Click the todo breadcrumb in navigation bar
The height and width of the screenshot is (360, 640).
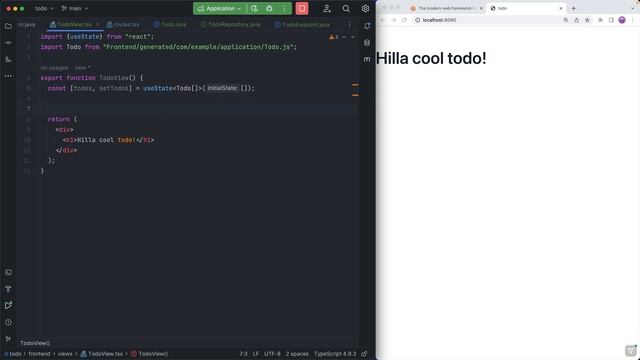click(15, 354)
